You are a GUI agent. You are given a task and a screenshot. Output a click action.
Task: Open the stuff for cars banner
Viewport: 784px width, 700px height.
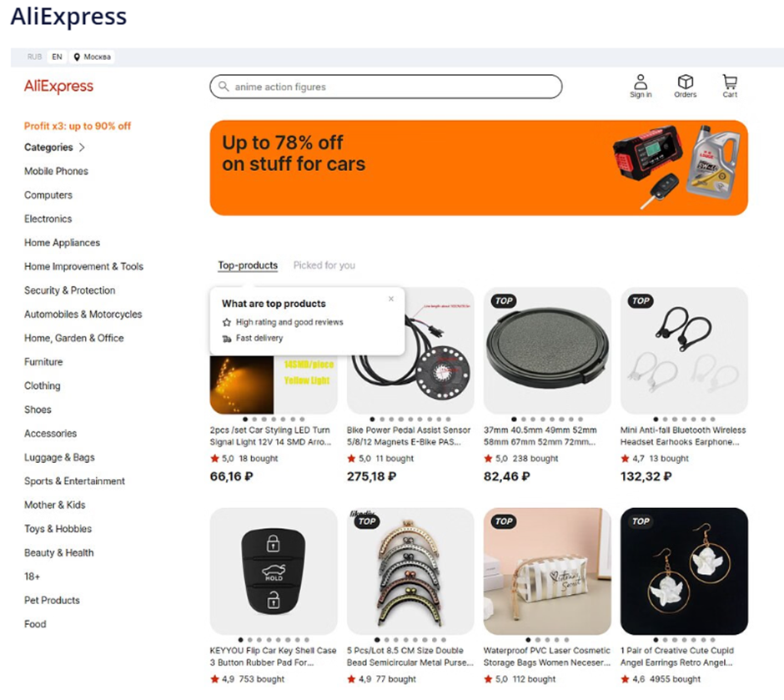click(x=479, y=168)
